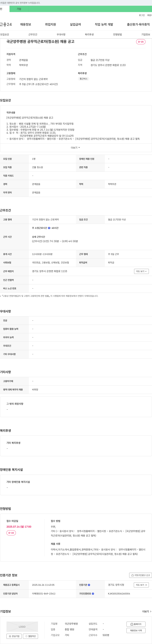This screenshot has height=644, width=152.
Task: Open the 실업급여 menu
Action: tap(75, 24)
